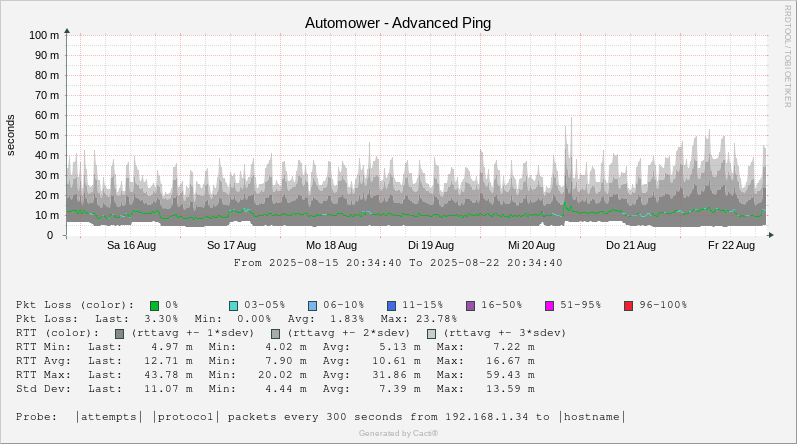797x444 pixels.
Task: Click the |protocol| placeholder in Probe line
Action: (x=186, y=417)
